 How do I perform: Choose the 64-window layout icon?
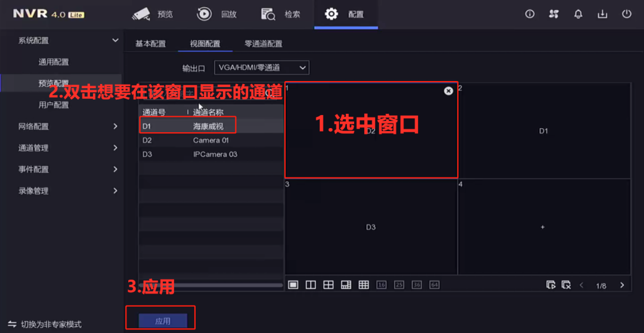tap(435, 285)
